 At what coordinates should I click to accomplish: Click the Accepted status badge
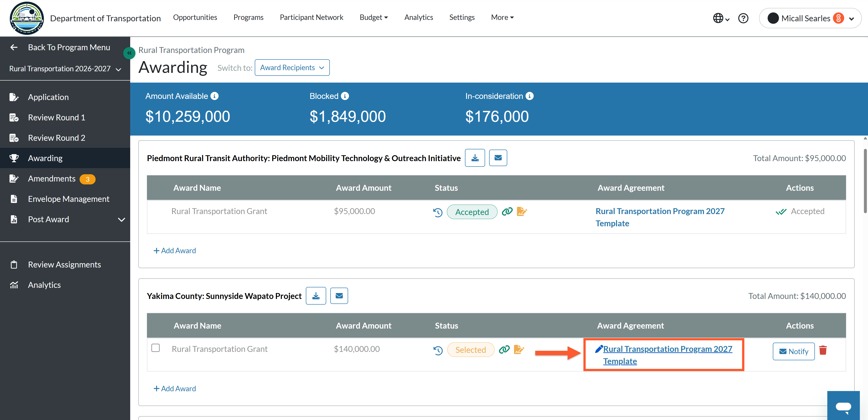472,212
